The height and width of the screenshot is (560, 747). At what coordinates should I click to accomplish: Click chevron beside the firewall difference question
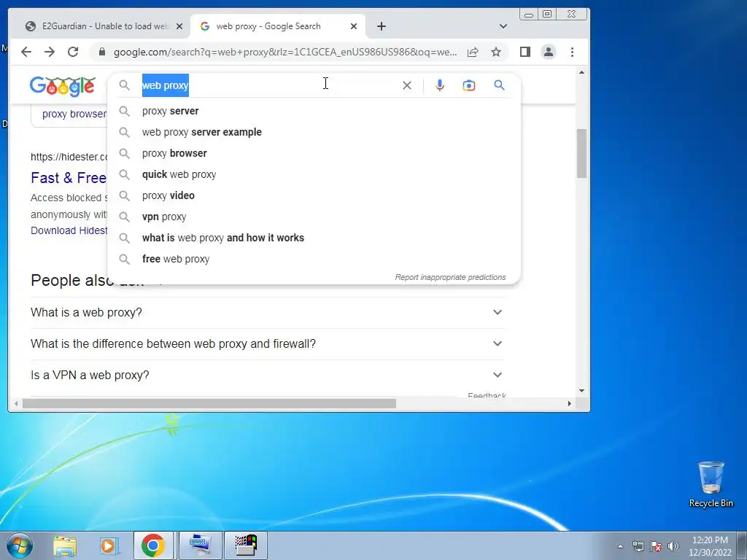pyautogui.click(x=498, y=344)
